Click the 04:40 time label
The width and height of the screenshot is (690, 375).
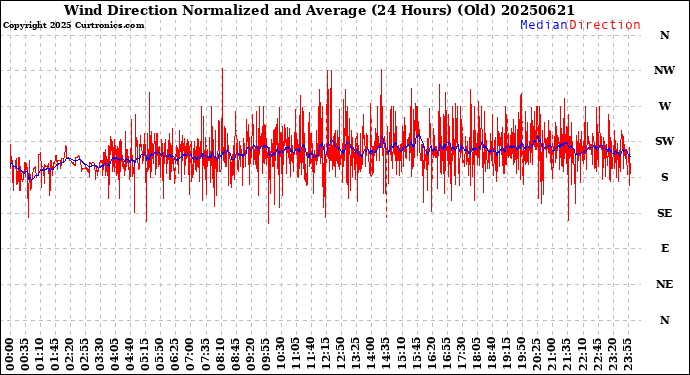click(x=129, y=354)
